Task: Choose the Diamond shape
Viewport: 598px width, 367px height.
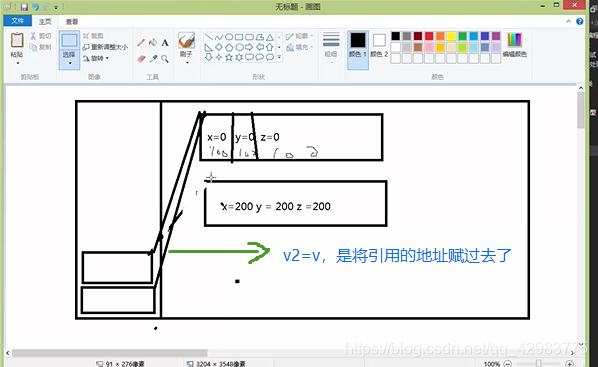Action: pos(219,47)
